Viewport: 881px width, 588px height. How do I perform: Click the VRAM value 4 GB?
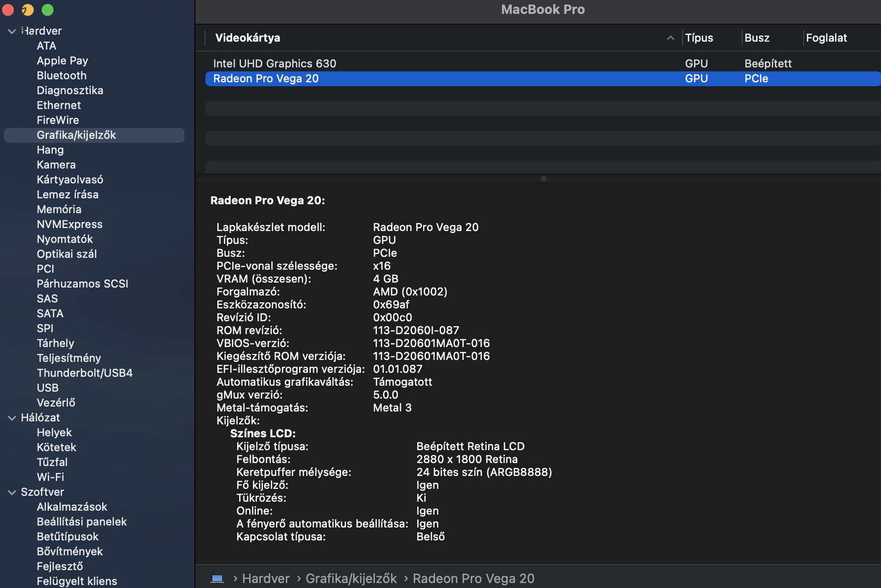pyautogui.click(x=386, y=279)
